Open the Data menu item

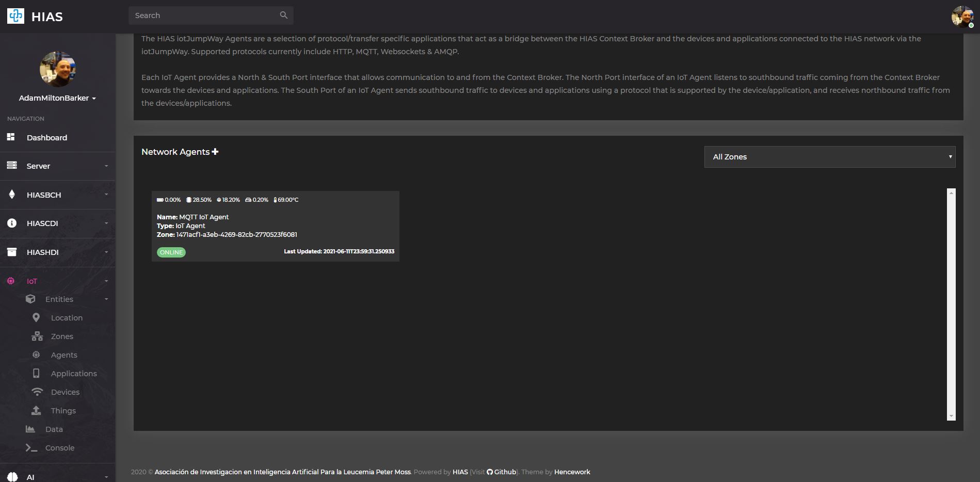pos(54,429)
